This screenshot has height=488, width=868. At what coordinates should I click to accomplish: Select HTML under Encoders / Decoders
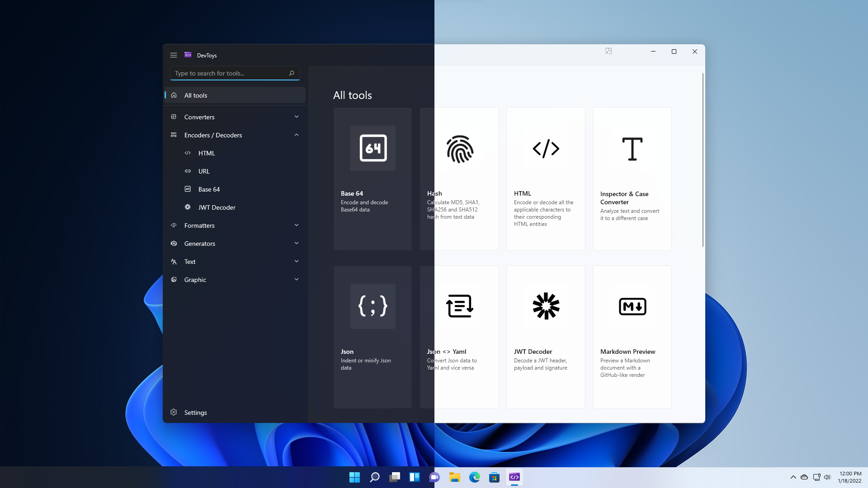point(207,153)
